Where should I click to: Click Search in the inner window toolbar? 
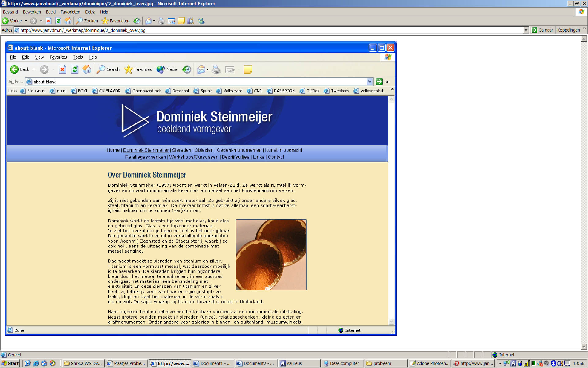(x=108, y=69)
